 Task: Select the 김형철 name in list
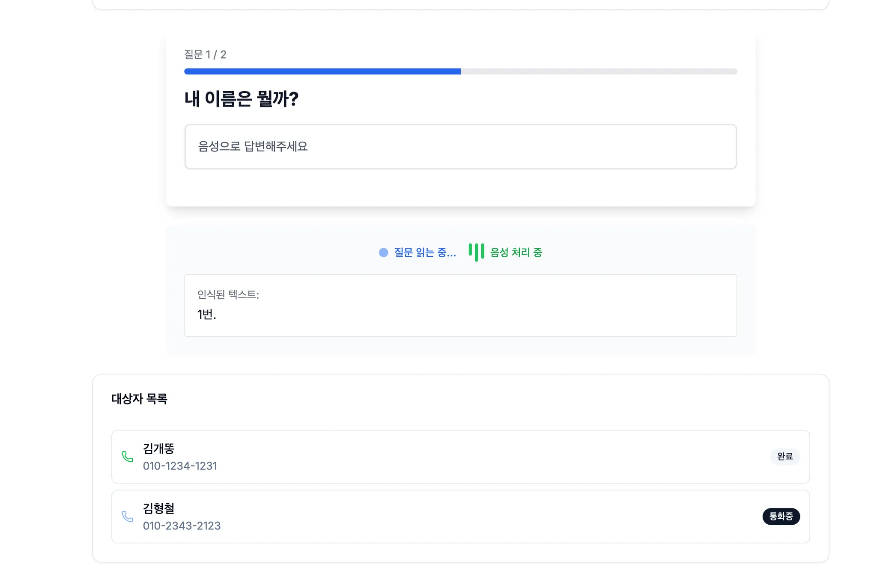[x=159, y=508]
